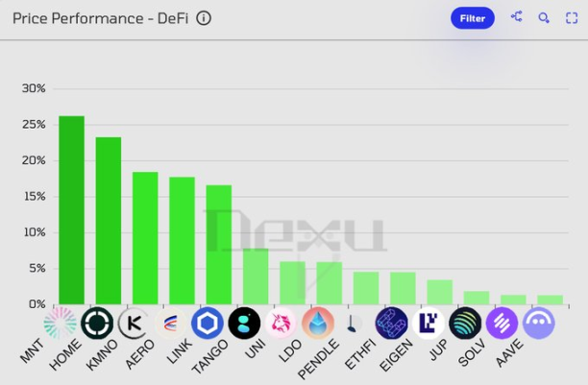Click the info icon beside the DeFi title
This screenshot has height=385, width=588.
pos(204,17)
